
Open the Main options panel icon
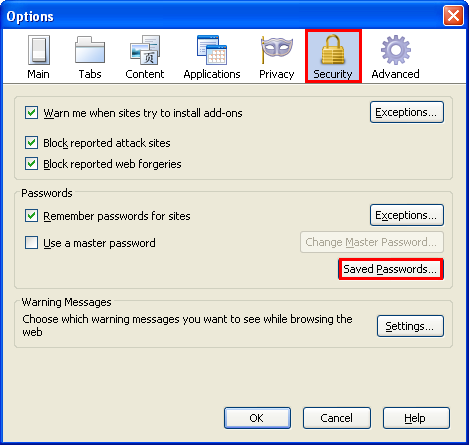click(x=39, y=50)
